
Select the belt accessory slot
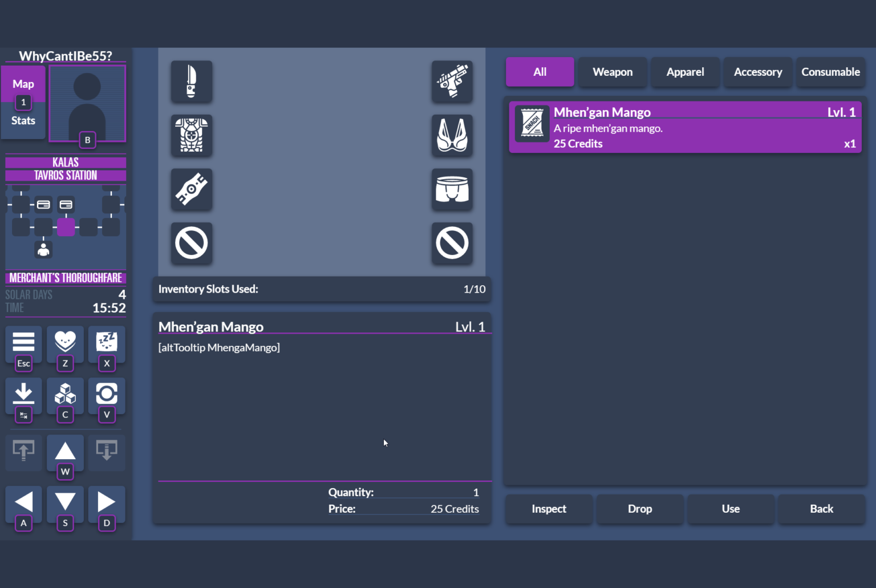[x=192, y=189]
